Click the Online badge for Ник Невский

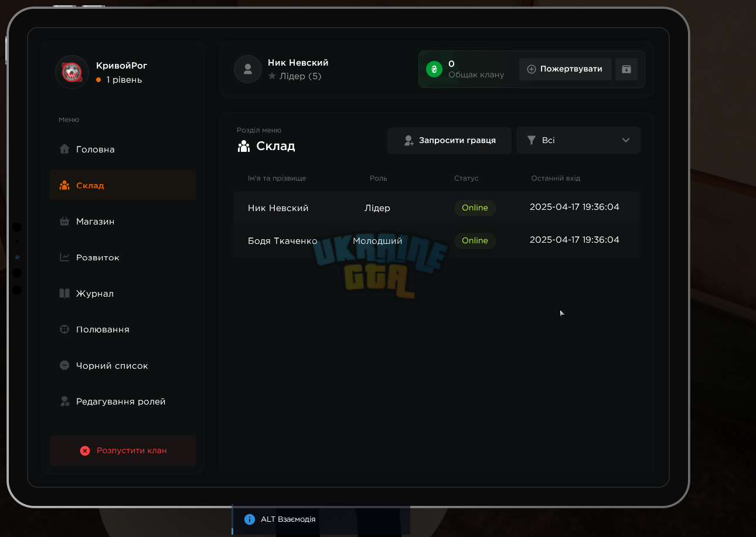point(475,208)
